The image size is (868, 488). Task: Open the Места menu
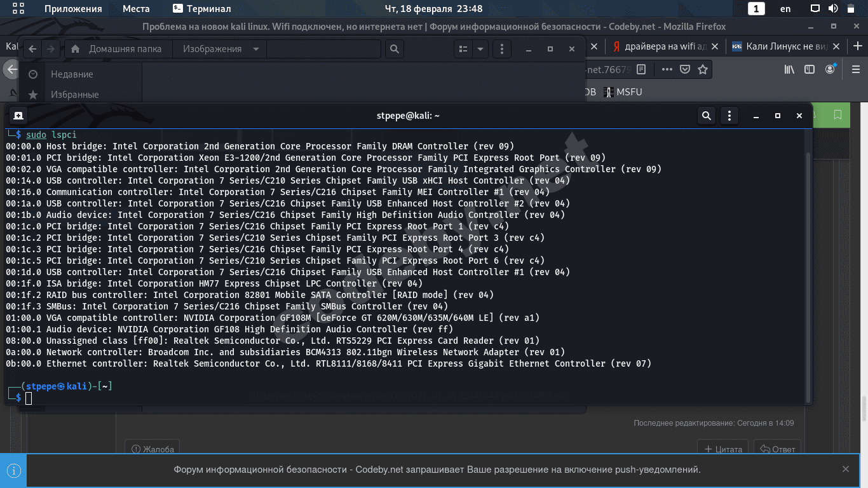coord(136,9)
